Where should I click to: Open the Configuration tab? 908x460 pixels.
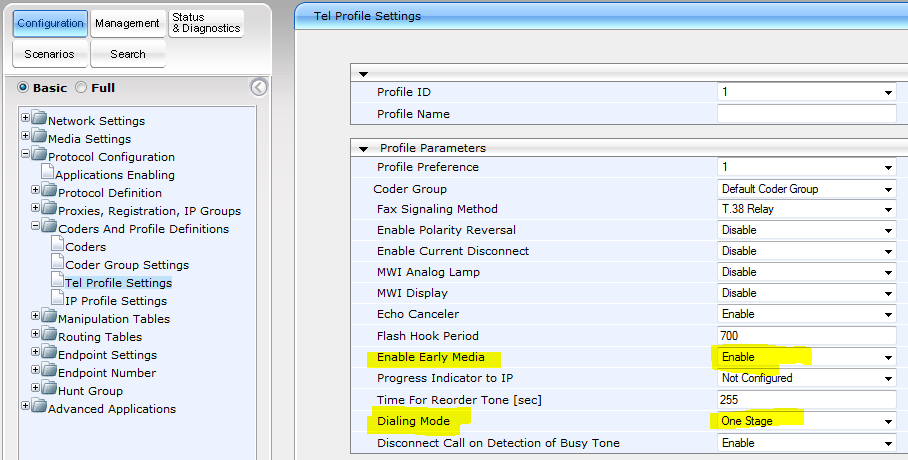(50, 23)
